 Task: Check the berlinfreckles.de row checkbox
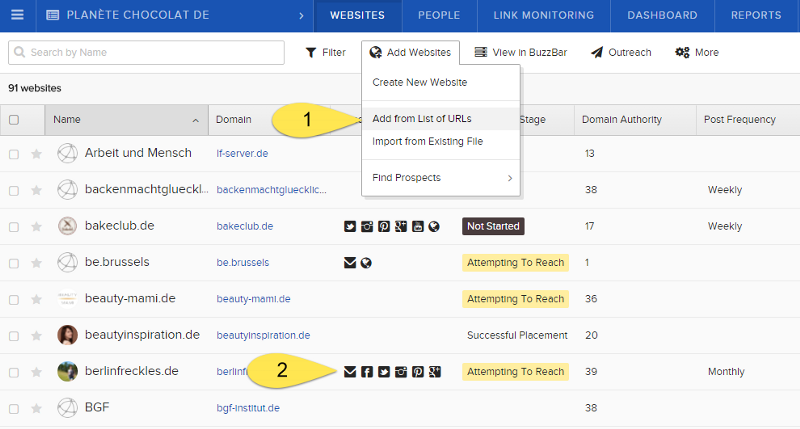(x=14, y=372)
